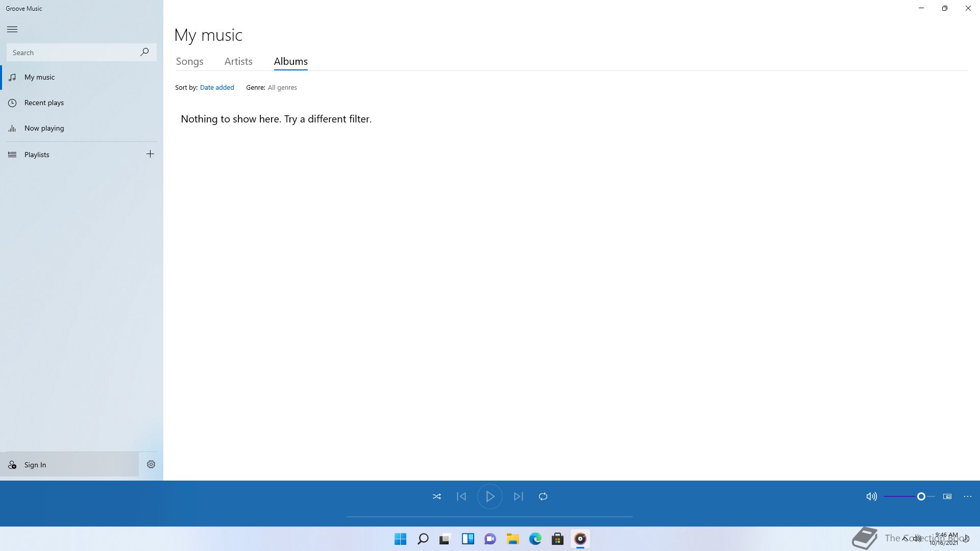Open Genre All genres dropdown
Image resolution: width=980 pixels, height=551 pixels.
[x=282, y=87]
